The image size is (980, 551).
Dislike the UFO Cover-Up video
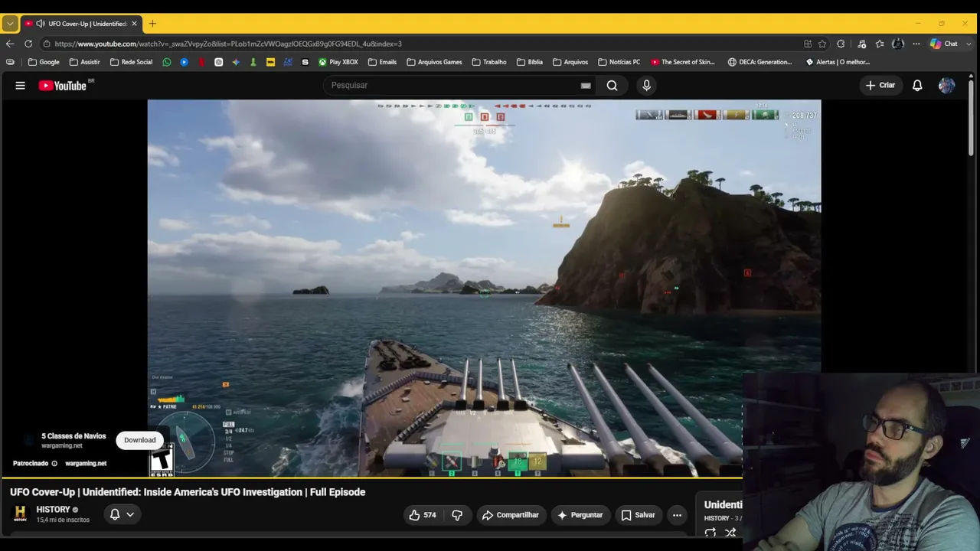point(457,515)
